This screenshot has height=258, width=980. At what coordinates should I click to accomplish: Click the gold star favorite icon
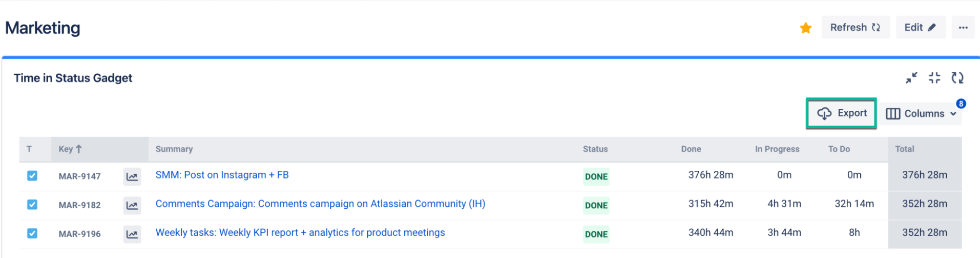click(805, 28)
